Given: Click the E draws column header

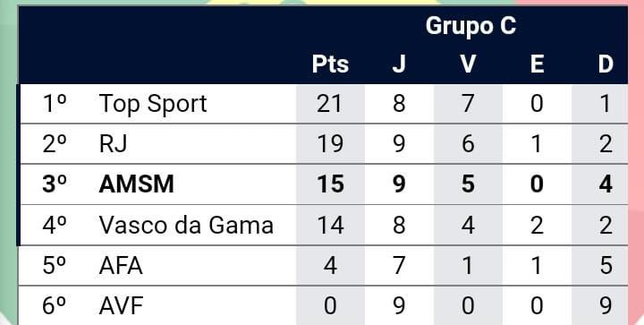Looking at the screenshot, I should click(537, 64).
